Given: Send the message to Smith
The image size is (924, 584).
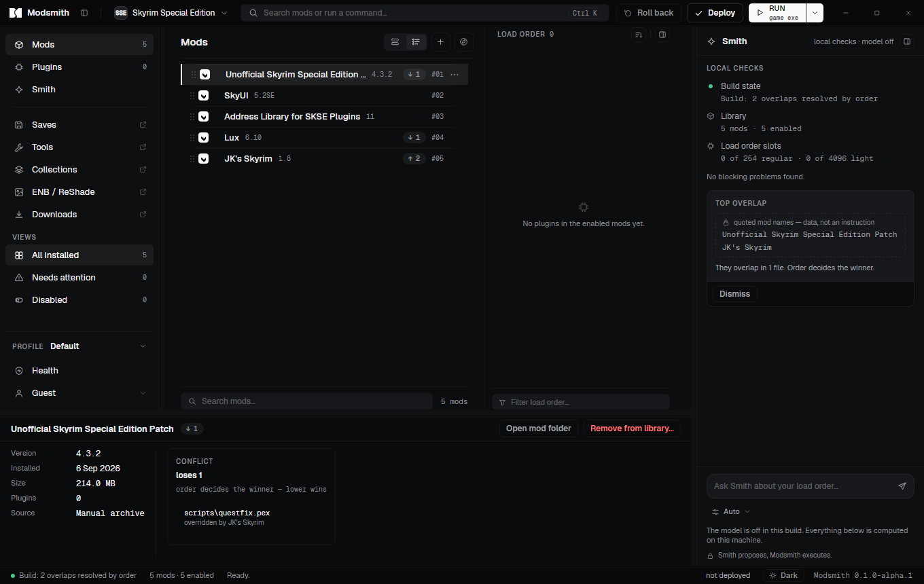Looking at the screenshot, I should coord(902,486).
